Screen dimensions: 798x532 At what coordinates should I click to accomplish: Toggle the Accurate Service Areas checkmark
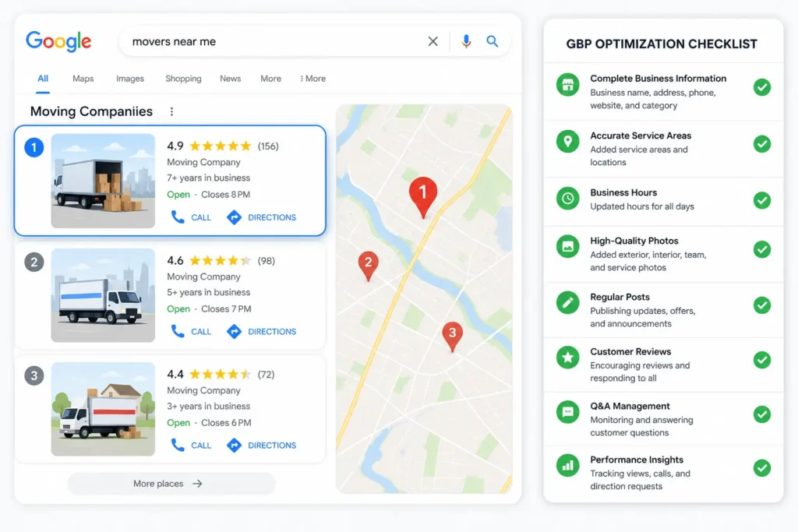762,144
